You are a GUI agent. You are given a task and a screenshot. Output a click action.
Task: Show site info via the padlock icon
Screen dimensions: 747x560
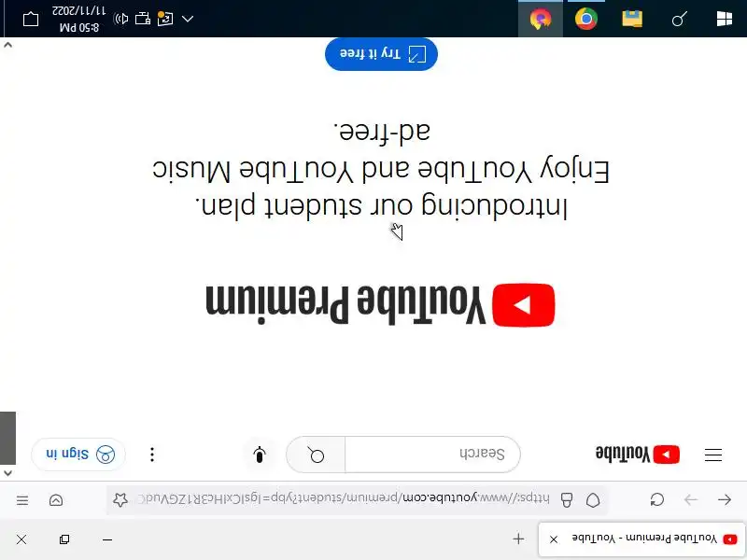pos(567,499)
